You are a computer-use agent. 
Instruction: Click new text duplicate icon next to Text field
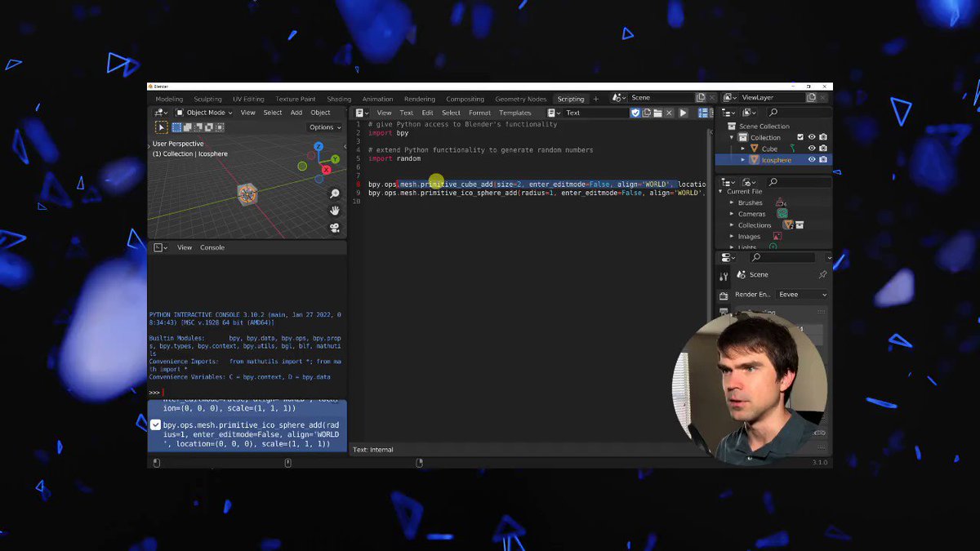647,113
